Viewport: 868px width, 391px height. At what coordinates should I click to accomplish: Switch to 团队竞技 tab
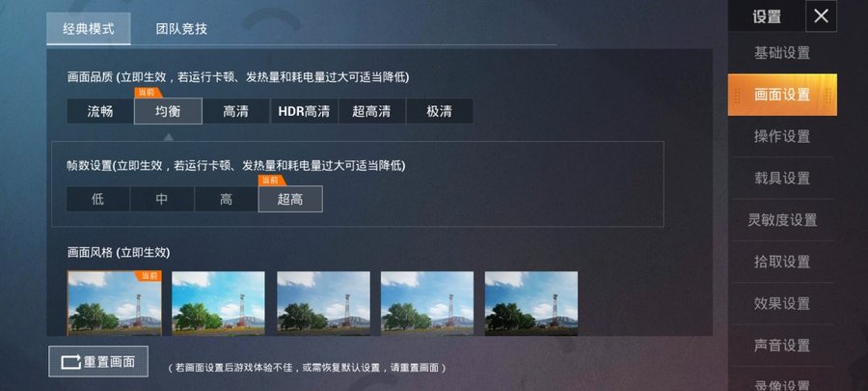tap(181, 29)
